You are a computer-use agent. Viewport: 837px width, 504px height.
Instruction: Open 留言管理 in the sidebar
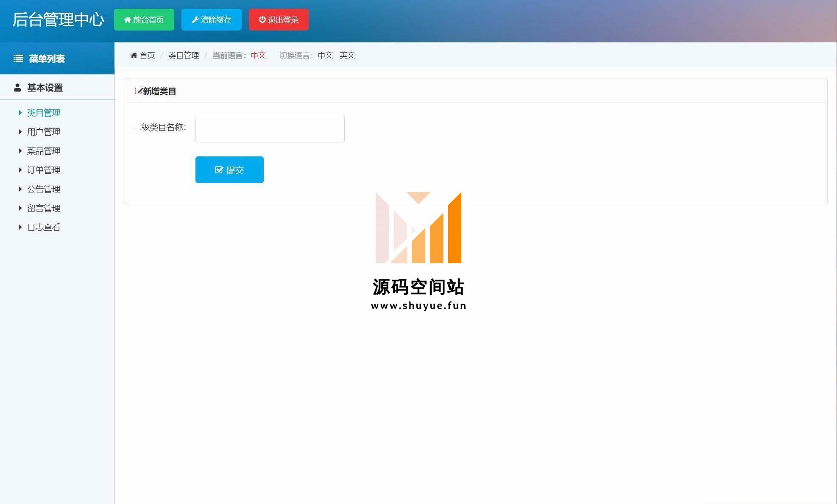tap(44, 208)
